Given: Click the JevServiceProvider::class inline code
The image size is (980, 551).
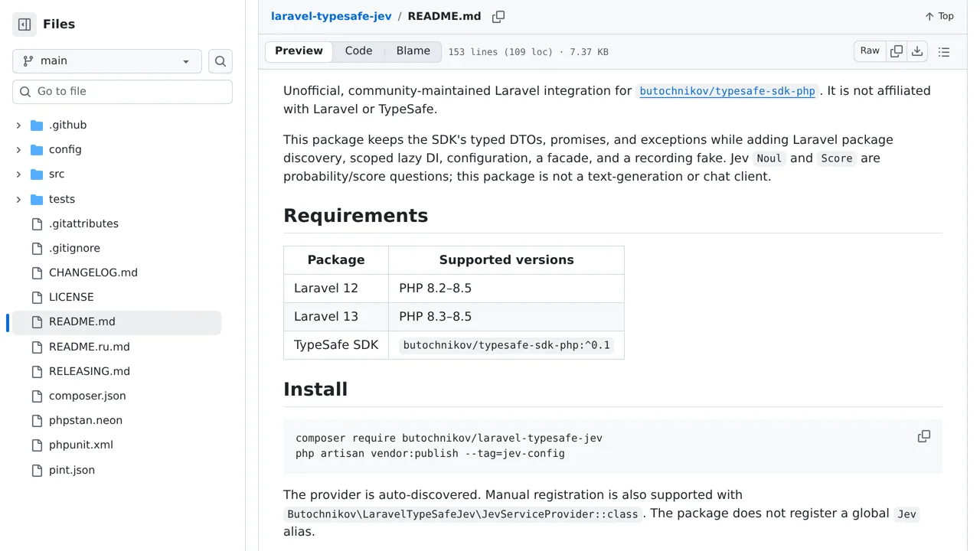Looking at the screenshot, I should tap(462, 514).
